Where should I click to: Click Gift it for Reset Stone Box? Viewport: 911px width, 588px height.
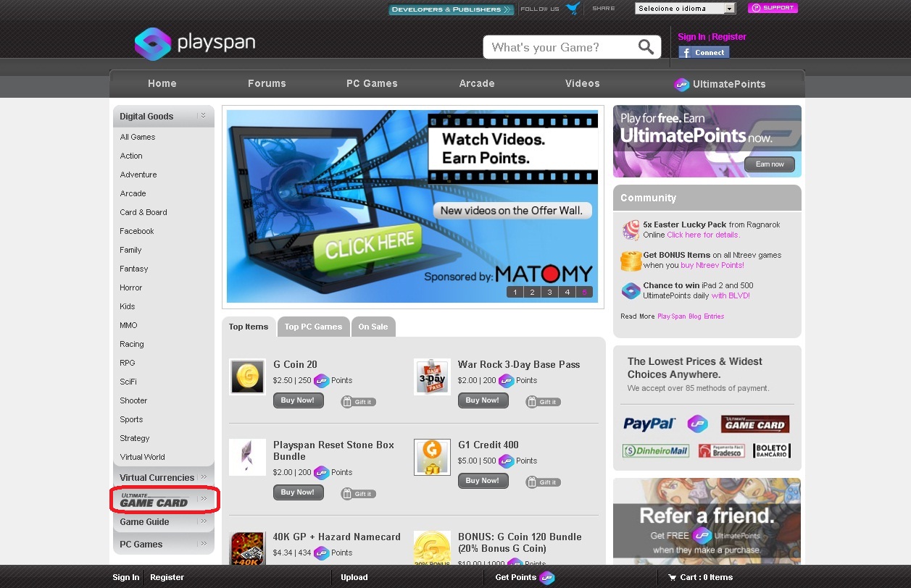[359, 494]
